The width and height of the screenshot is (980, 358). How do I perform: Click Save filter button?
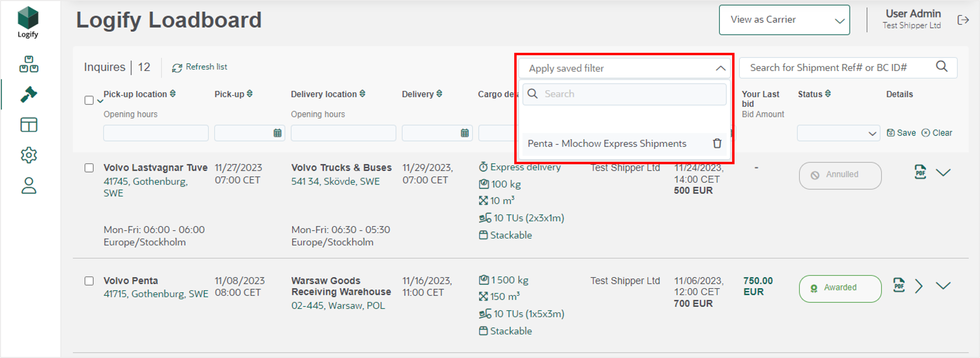click(x=901, y=133)
